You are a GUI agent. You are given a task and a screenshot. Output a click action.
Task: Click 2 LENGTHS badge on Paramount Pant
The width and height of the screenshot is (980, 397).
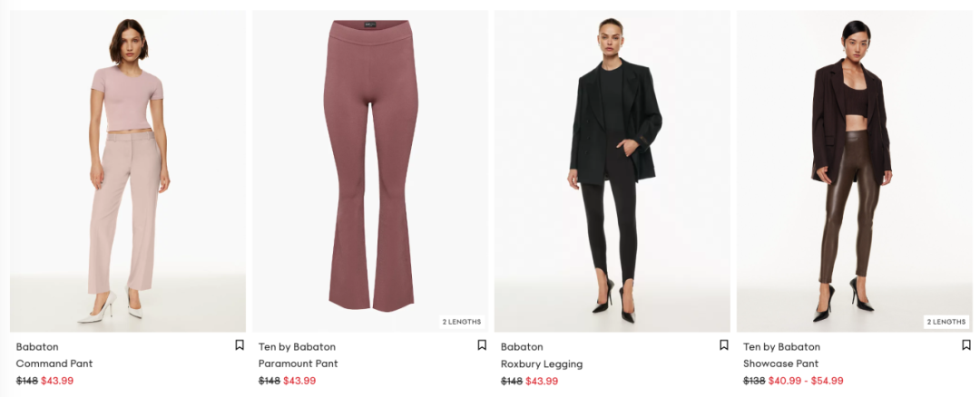462,322
